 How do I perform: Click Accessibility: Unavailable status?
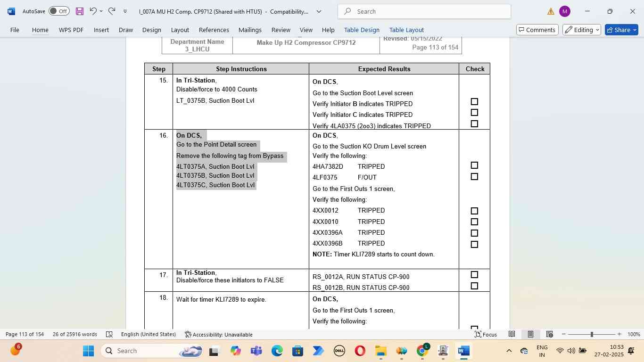coord(219,334)
